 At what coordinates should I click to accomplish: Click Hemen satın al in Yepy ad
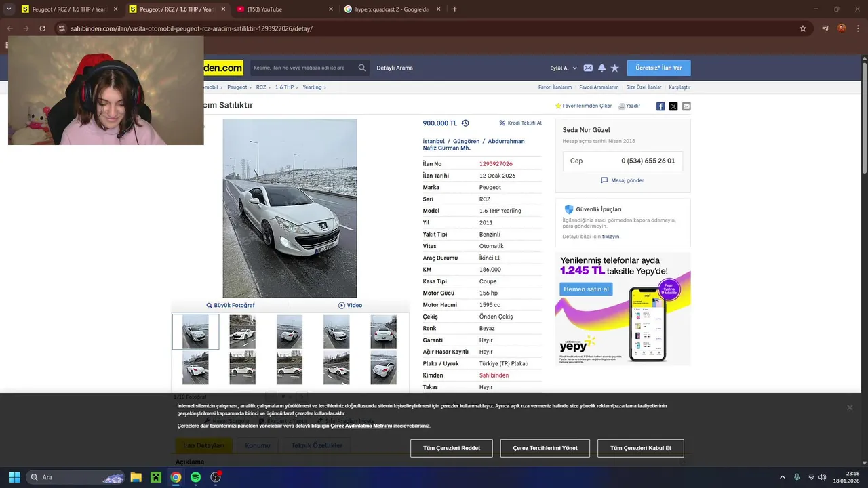[586, 289]
